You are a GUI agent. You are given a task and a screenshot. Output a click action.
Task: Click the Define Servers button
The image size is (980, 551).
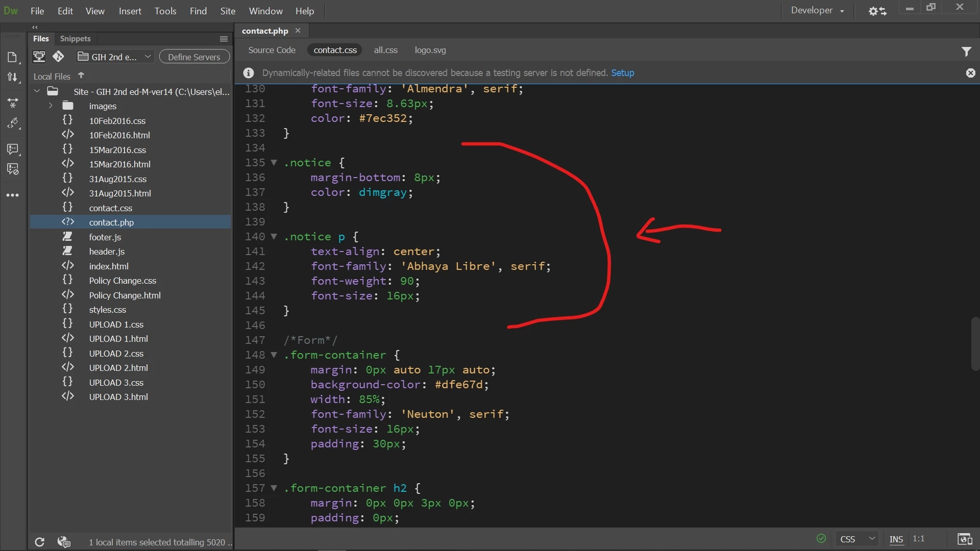[x=194, y=57]
